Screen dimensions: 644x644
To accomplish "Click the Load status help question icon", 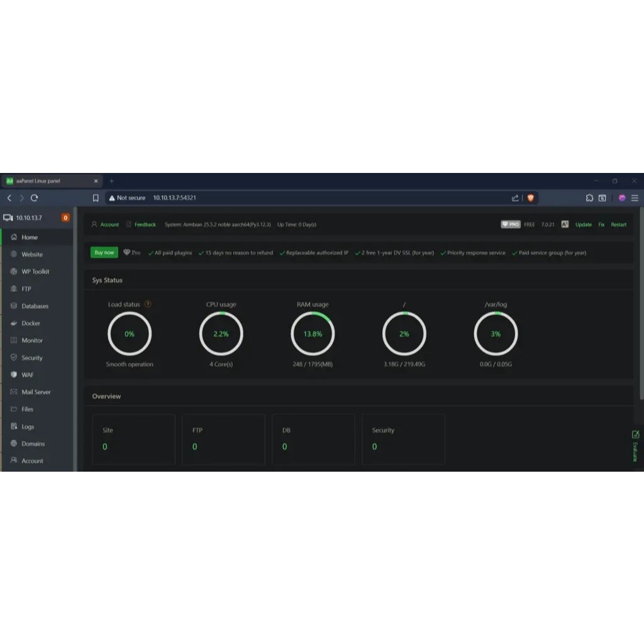I will click(x=148, y=304).
